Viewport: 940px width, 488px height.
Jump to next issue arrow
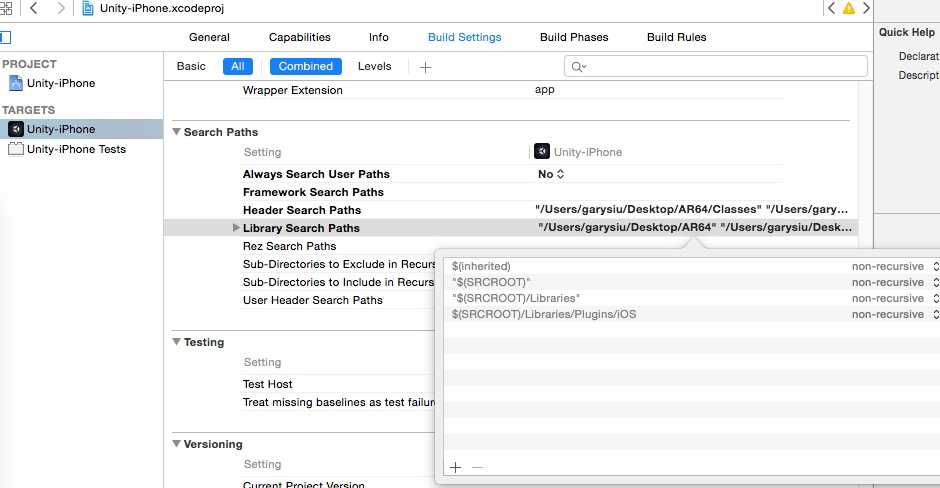[866, 8]
